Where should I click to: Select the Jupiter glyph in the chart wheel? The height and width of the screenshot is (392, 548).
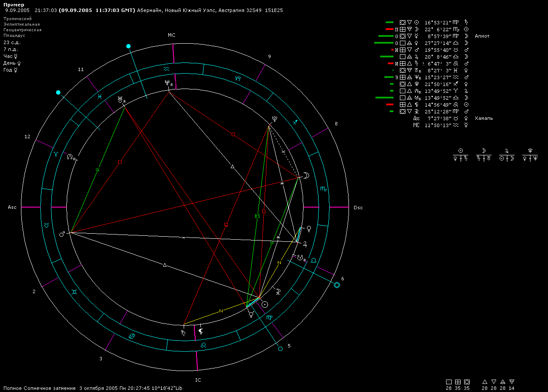click(x=305, y=244)
